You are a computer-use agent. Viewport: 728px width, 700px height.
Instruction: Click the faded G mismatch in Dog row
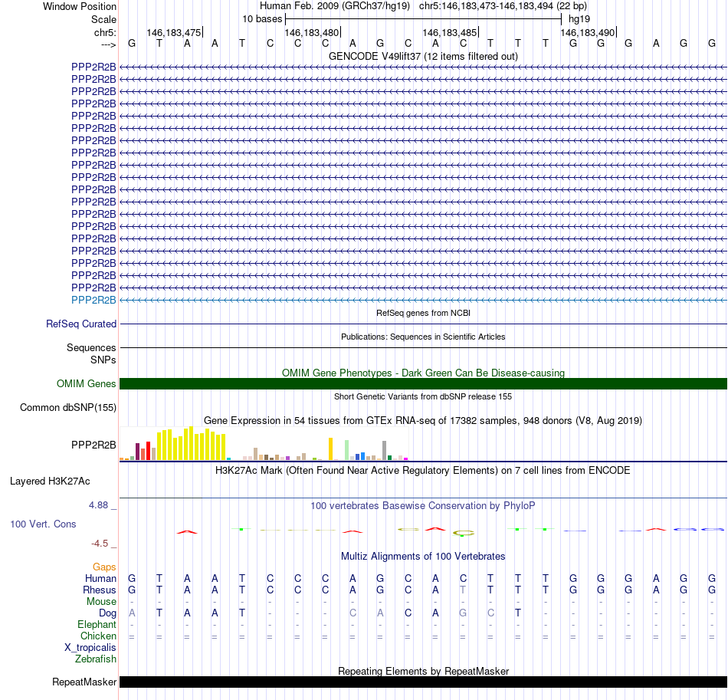pos(463,613)
